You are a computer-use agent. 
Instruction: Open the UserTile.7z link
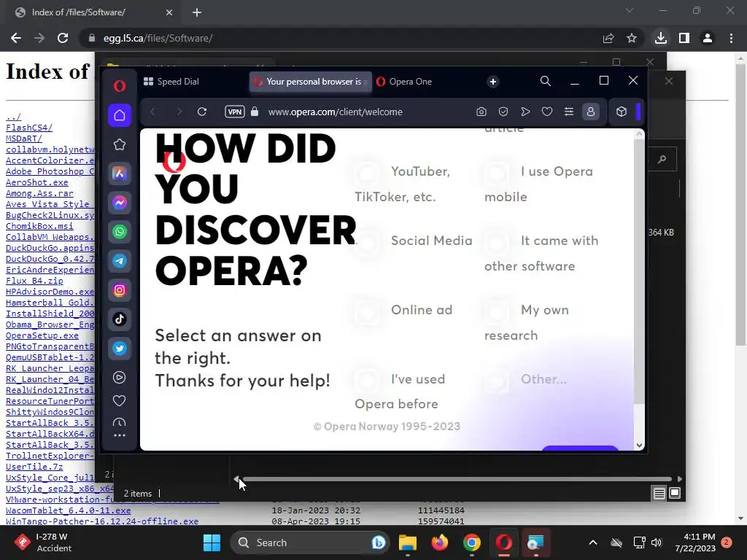click(x=34, y=467)
